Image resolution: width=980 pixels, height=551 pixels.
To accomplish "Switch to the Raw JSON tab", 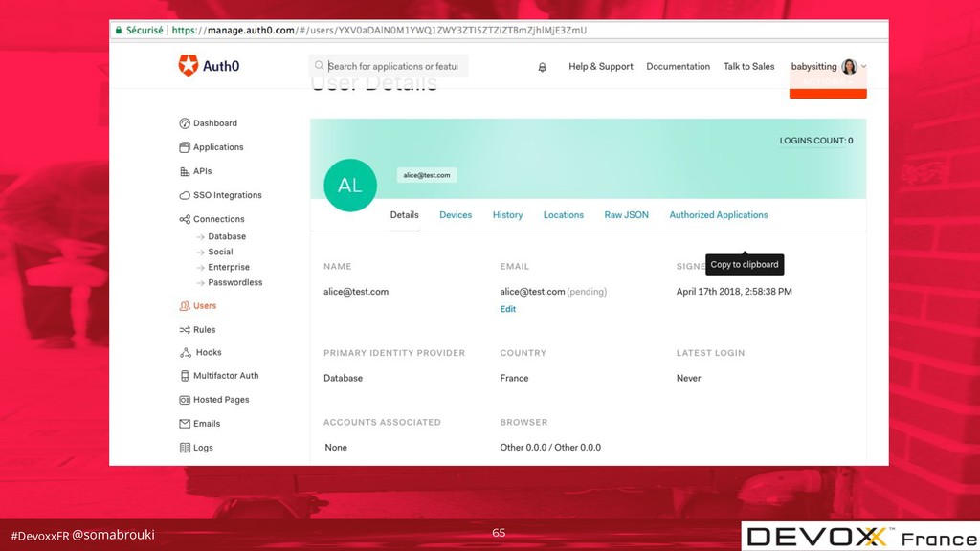I will [626, 215].
